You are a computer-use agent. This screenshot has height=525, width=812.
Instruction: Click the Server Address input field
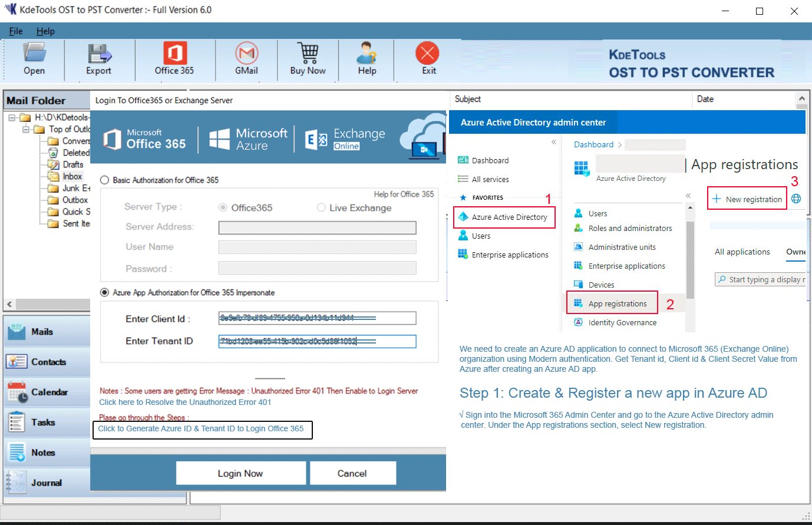(317, 227)
